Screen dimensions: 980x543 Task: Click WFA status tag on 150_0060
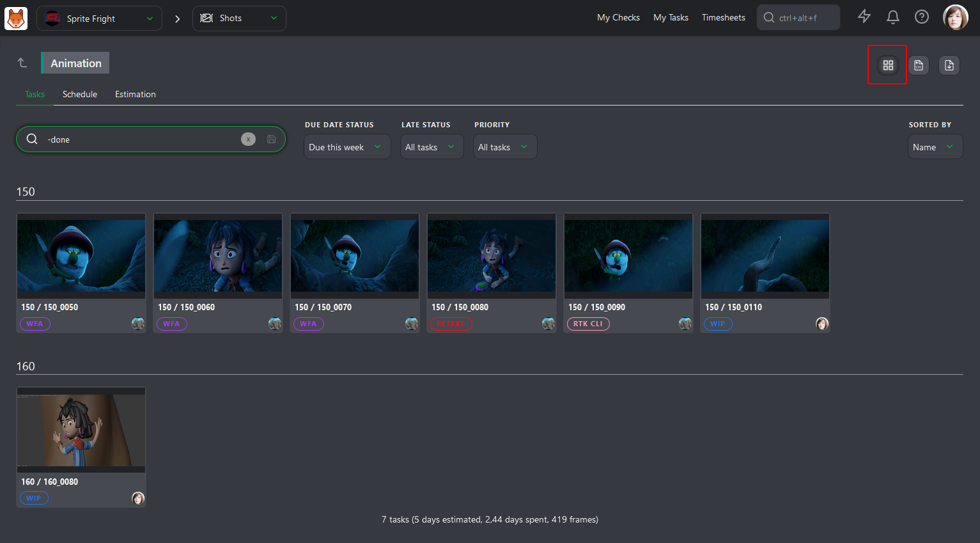171,324
